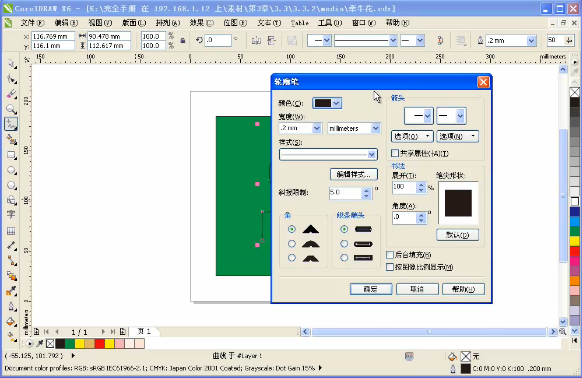
Task: Enable 按图像比例显示(M) checkbox
Action: (390, 267)
